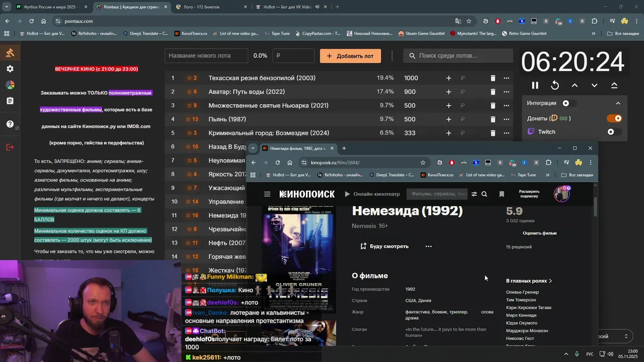Image resolution: width=644 pixels, height=362 pixels.
Task: Open Kinopoisk bookmarks ribbon icon
Action: 502,194
